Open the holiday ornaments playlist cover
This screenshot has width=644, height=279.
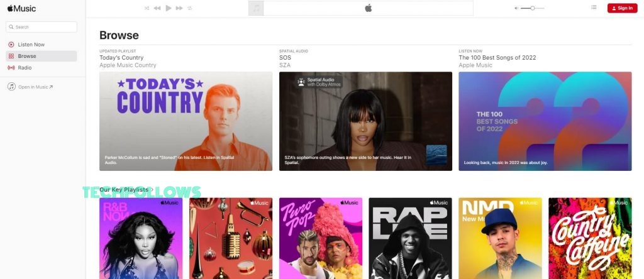tap(231, 238)
